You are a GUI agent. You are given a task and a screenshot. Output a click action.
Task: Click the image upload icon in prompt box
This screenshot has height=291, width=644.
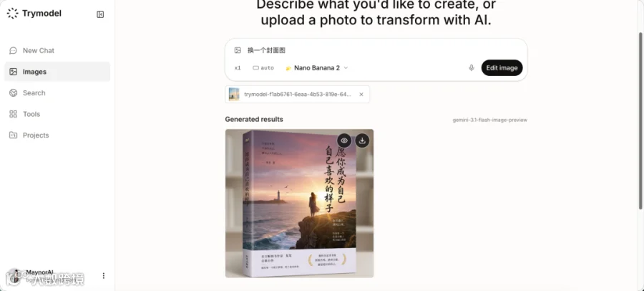pos(238,50)
